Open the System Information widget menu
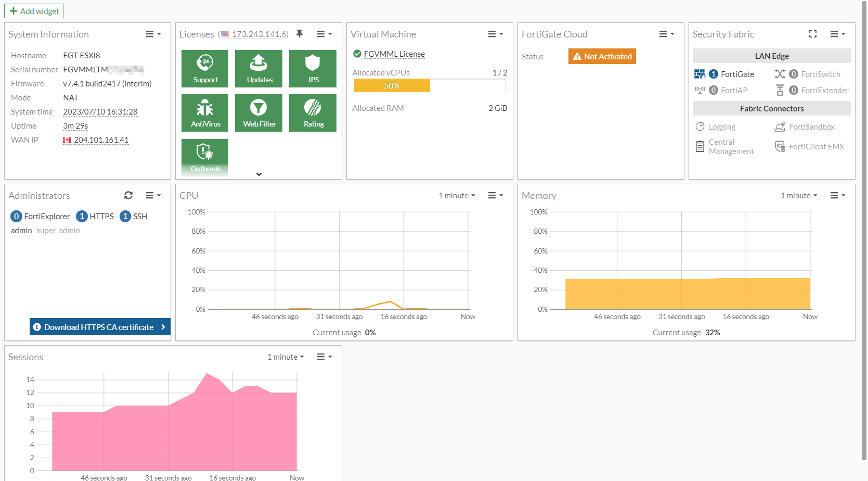The image size is (868, 481). [x=152, y=34]
